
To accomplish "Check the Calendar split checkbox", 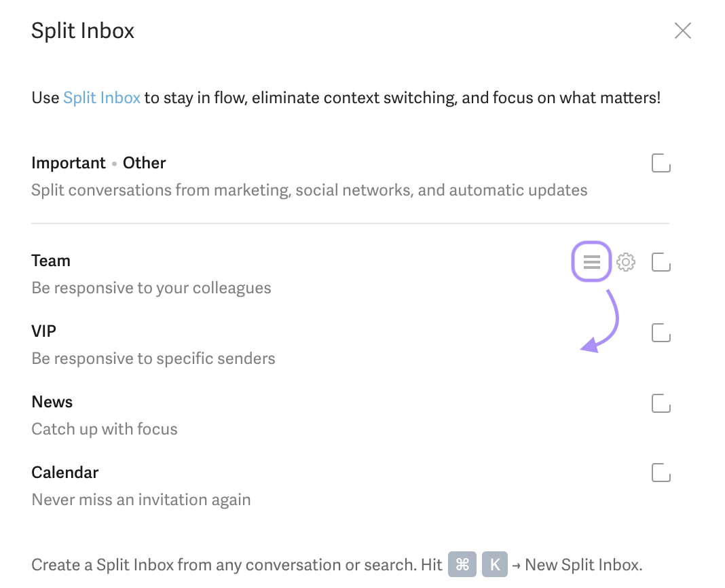I will [661, 473].
